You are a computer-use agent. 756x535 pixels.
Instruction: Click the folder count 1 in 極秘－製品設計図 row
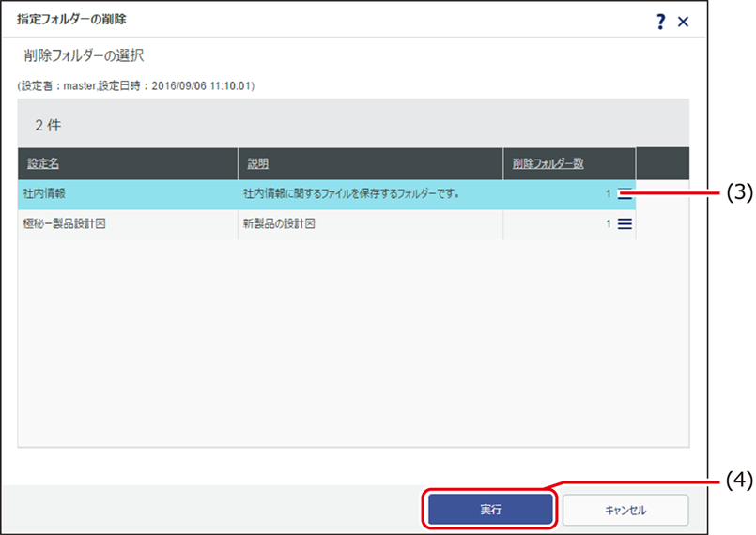(x=609, y=223)
